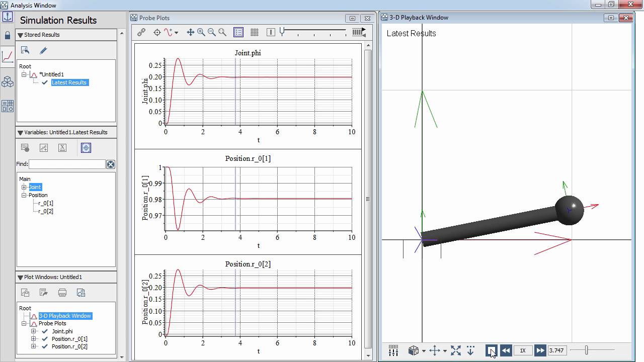This screenshot has height=362, width=644.
Task: Click the zoom in magnifier icon
Action: [x=201, y=32]
